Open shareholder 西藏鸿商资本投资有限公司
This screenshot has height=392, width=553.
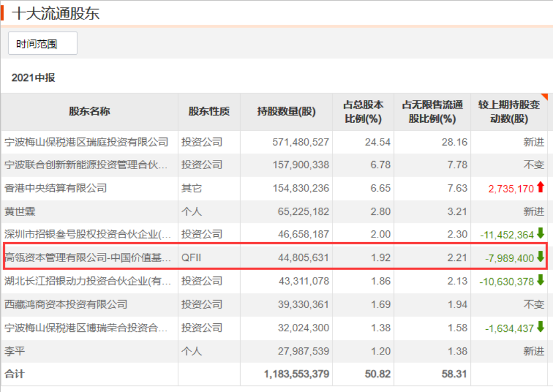point(66,304)
